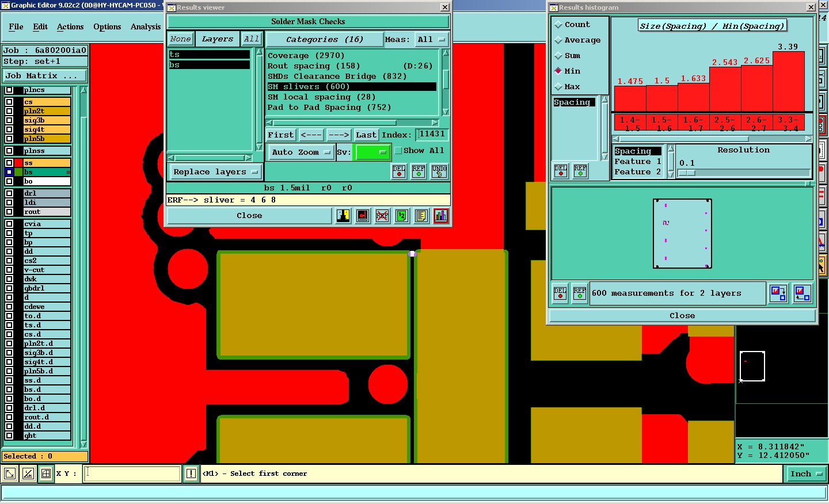Image resolution: width=829 pixels, height=504 pixels.
Task: Click the Resolution slider handle
Action: tap(686, 173)
